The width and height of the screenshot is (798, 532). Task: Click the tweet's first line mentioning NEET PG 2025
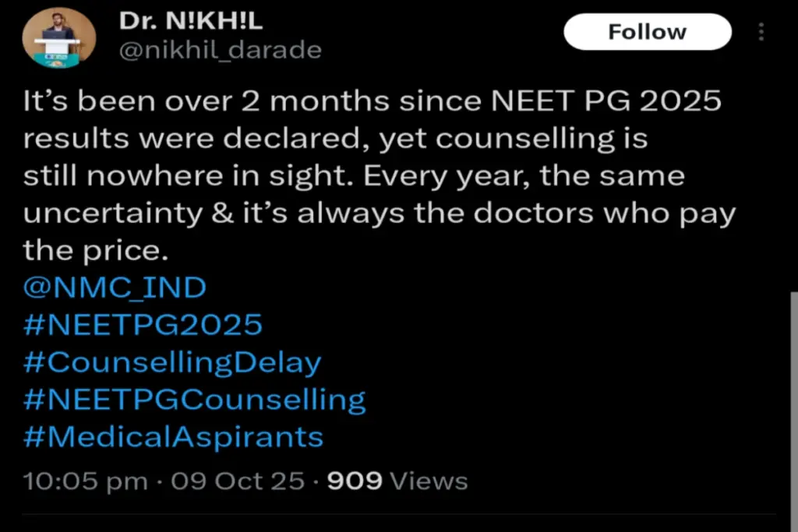coord(373,102)
